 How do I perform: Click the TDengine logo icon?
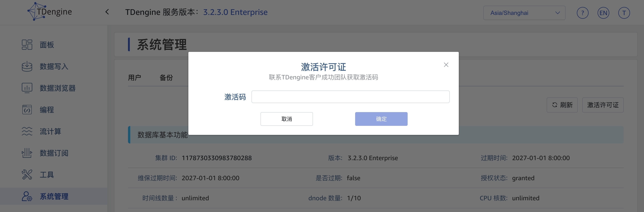tap(36, 12)
